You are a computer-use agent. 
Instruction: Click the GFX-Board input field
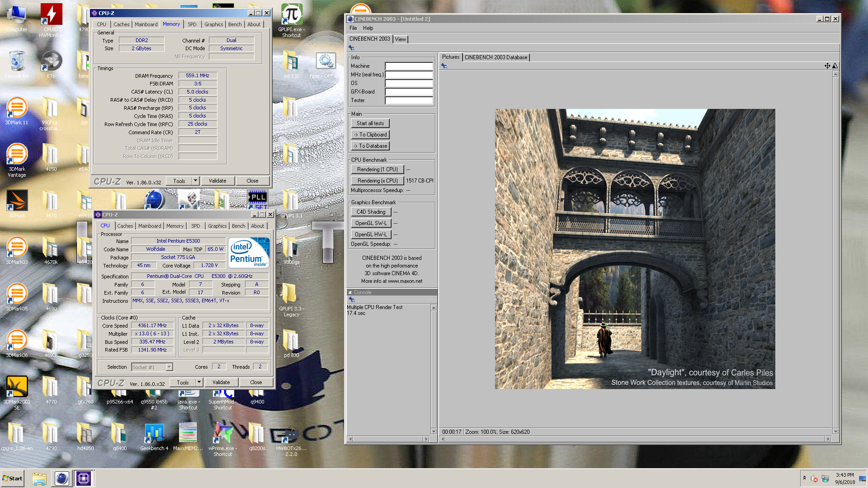tap(409, 92)
